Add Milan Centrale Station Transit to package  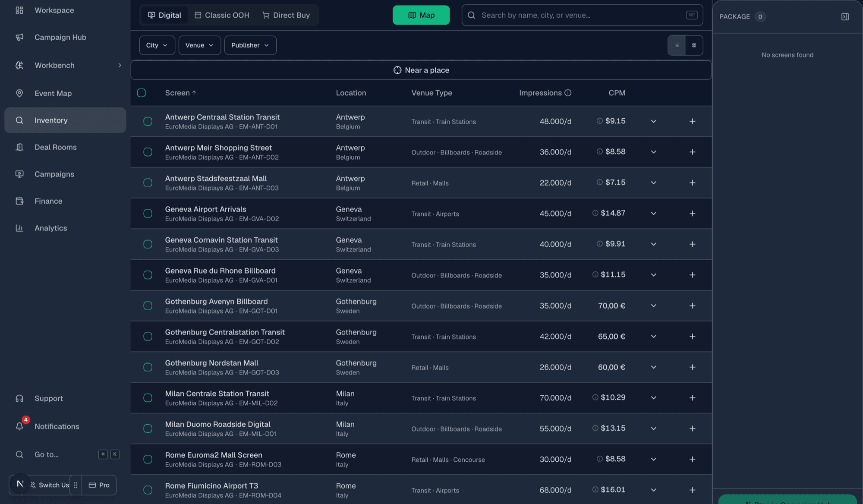(692, 398)
